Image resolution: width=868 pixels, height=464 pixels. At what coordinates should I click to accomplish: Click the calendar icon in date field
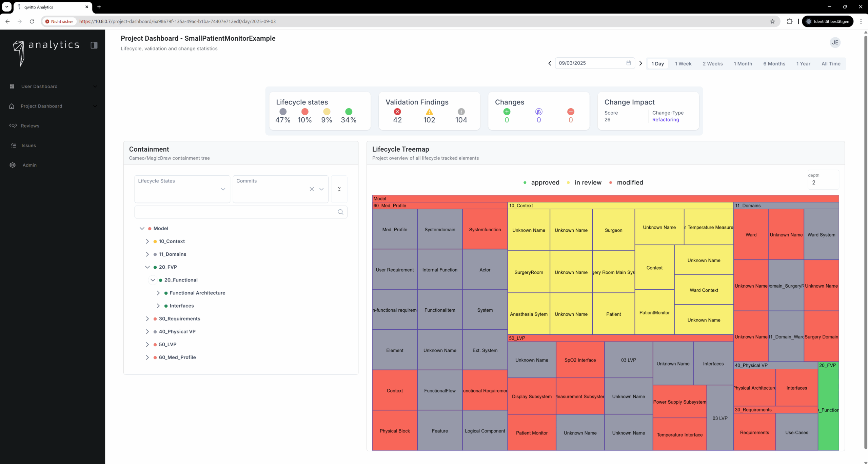628,63
